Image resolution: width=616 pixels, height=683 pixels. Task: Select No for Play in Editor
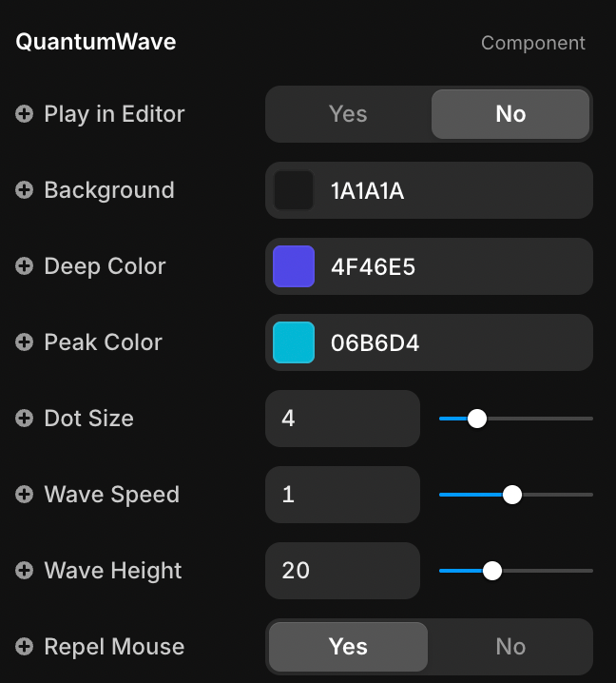(x=510, y=114)
